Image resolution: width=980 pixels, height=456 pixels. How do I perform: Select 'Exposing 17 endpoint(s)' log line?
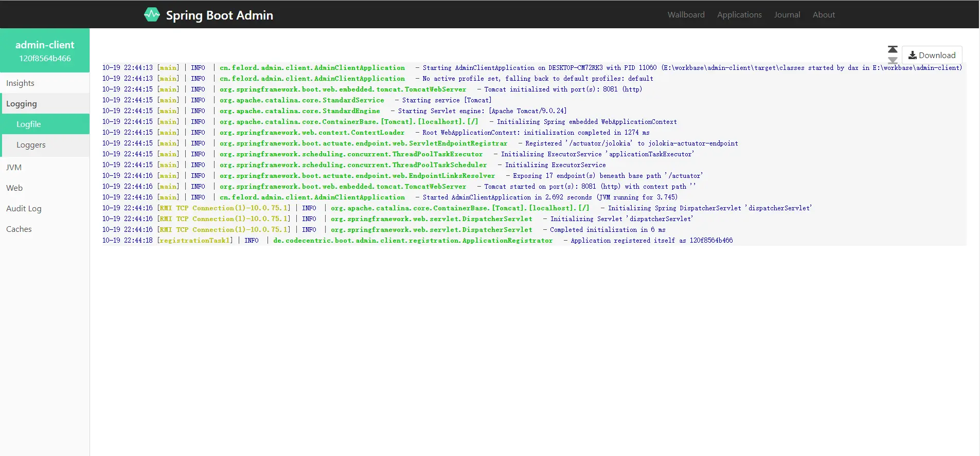click(x=402, y=175)
